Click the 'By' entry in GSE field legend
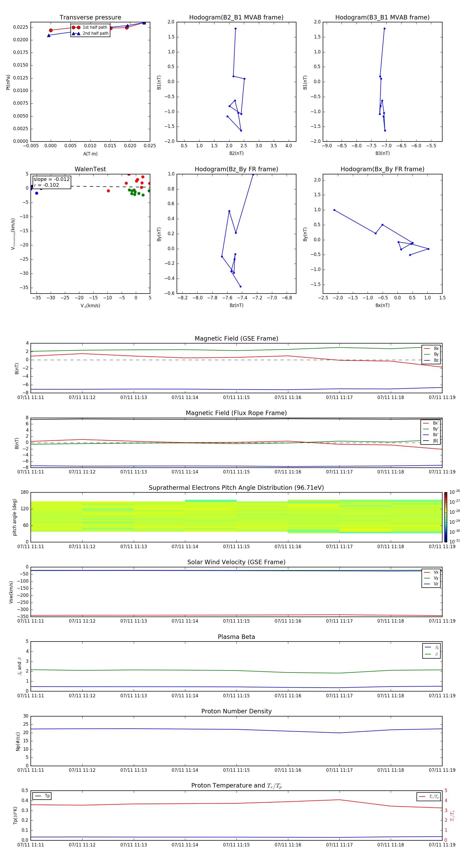Screen dimensions: 473x868 click(431, 355)
